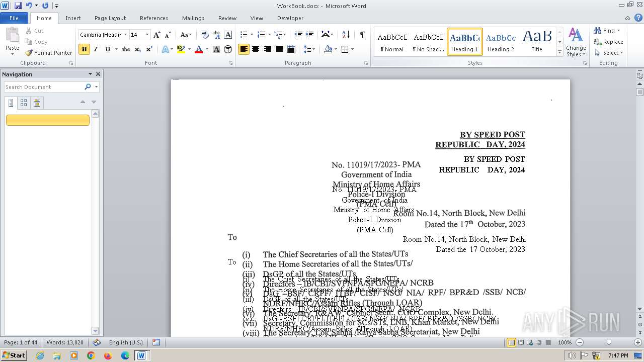644x362 pixels.
Task: Open the Font dialog launcher
Action: click(x=231, y=63)
